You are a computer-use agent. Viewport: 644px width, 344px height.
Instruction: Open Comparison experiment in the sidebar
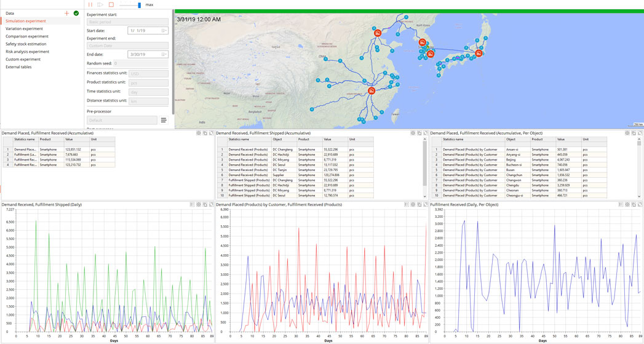pyautogui.click(x=27, y=36)
